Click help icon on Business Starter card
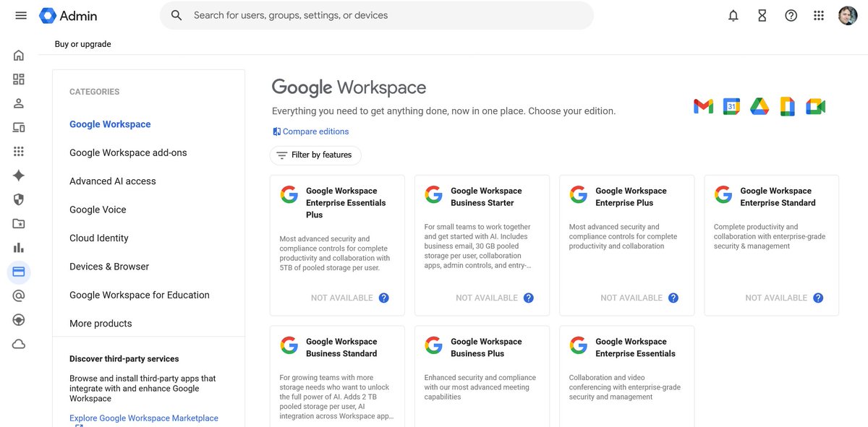The height and width of the screenshot is (427, 868). click(x=529, y=298)
